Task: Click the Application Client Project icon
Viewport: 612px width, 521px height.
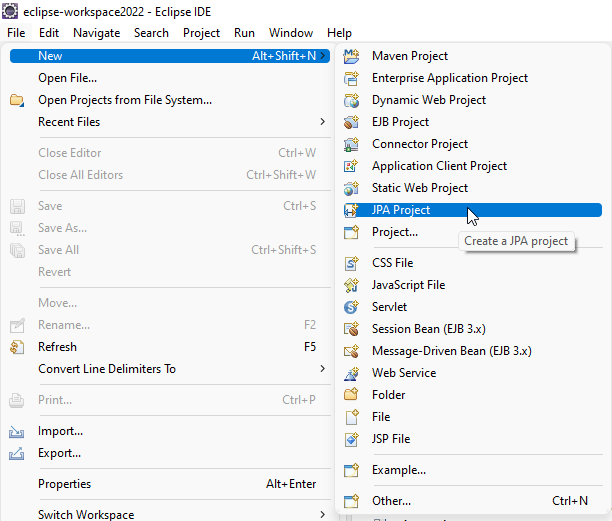Action: tap(351, 166)
